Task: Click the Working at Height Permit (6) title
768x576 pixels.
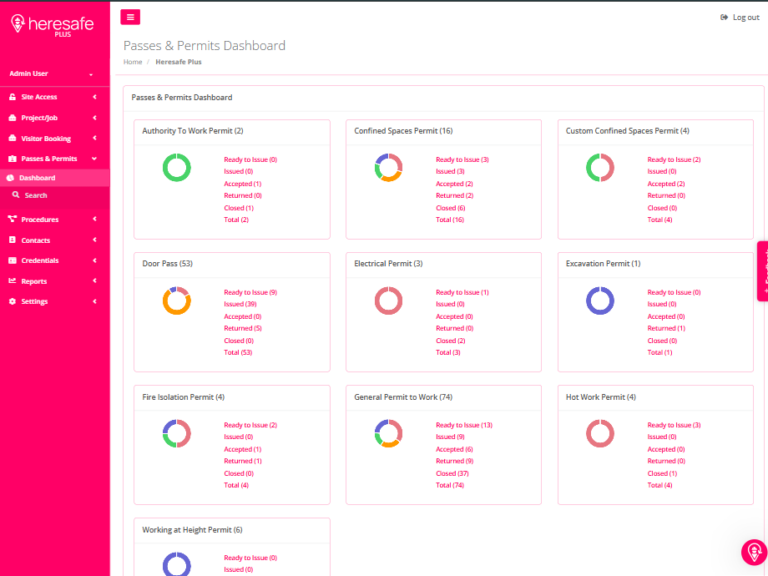Action: pos(192,530)
